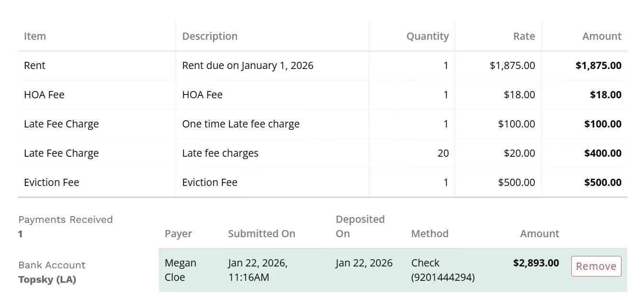
Task: Select "One time Late fee charge" description
Action: (241, 124)
